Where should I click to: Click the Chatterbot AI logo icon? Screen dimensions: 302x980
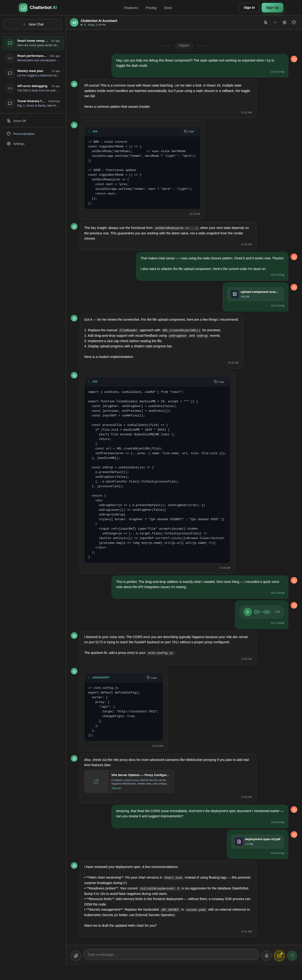pyautogui.click(x=23, y=8)
